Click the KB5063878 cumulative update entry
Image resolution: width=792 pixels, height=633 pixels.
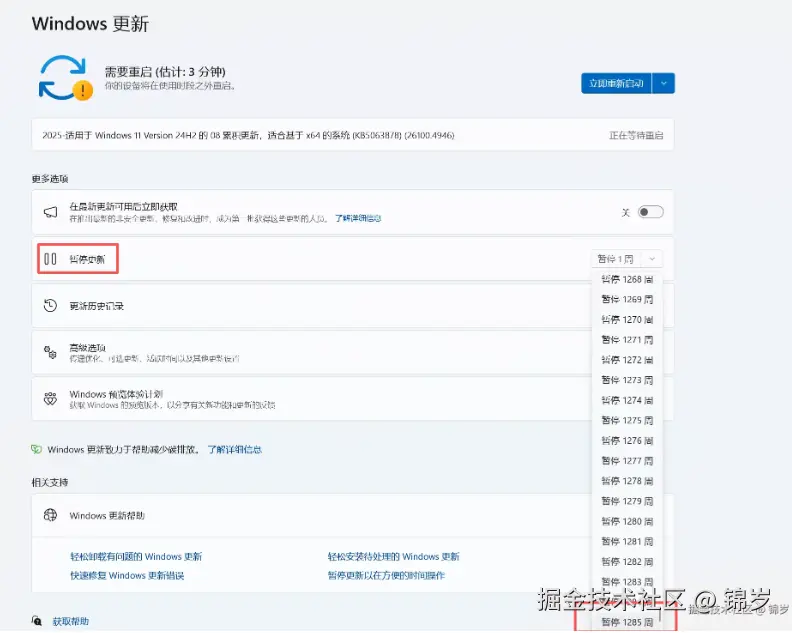(x=353, y=135)
